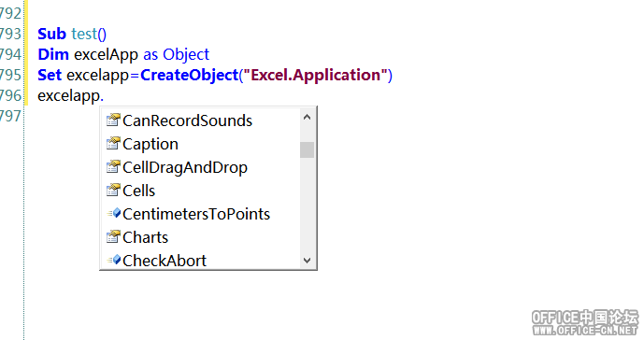Click the Caption property icon
644x340 pixels.
click(113, 143)
